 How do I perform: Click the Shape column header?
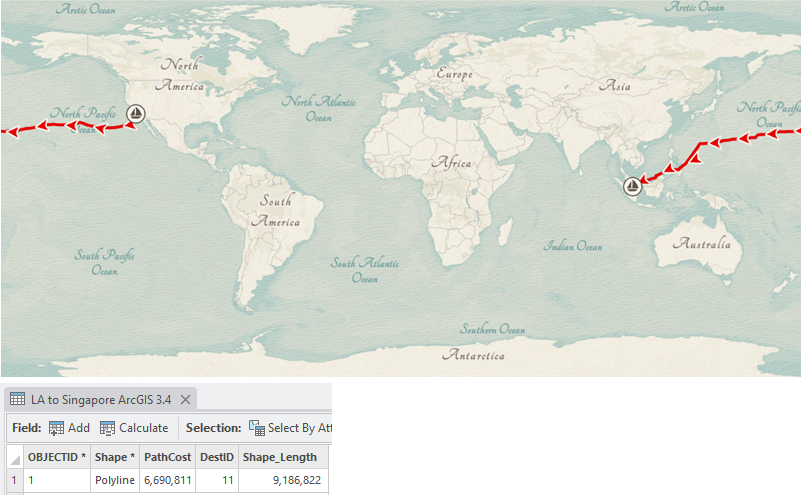115,457
